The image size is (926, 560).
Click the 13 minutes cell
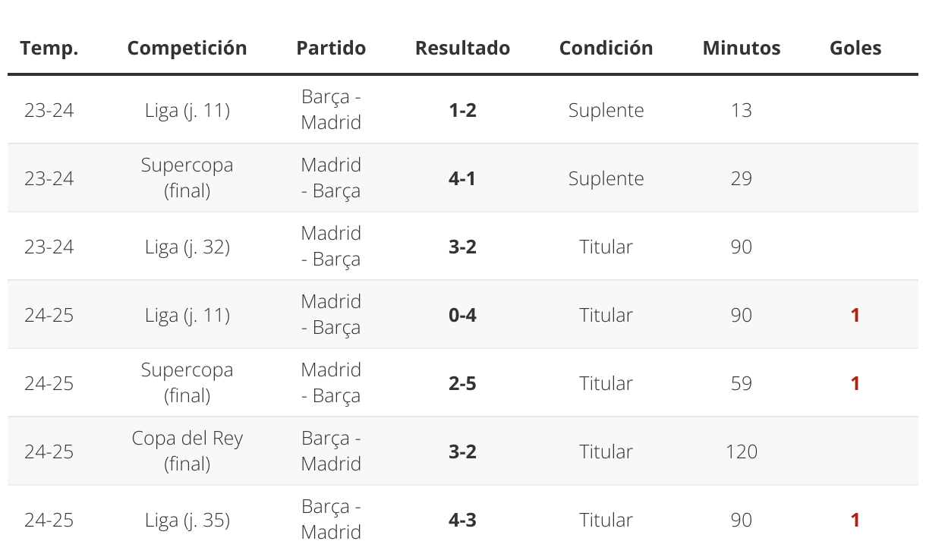(742, 110)
